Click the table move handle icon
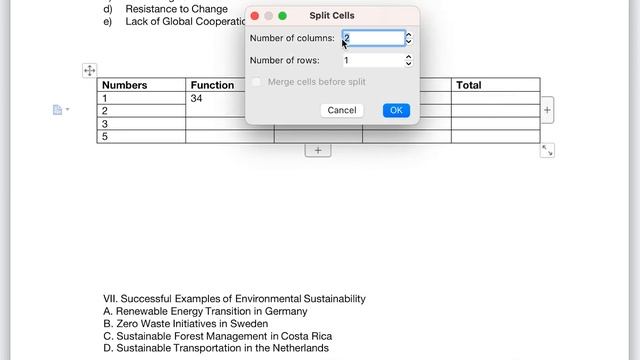The height and width of the screenshot is (360, 640). click(x=89, y=70)
